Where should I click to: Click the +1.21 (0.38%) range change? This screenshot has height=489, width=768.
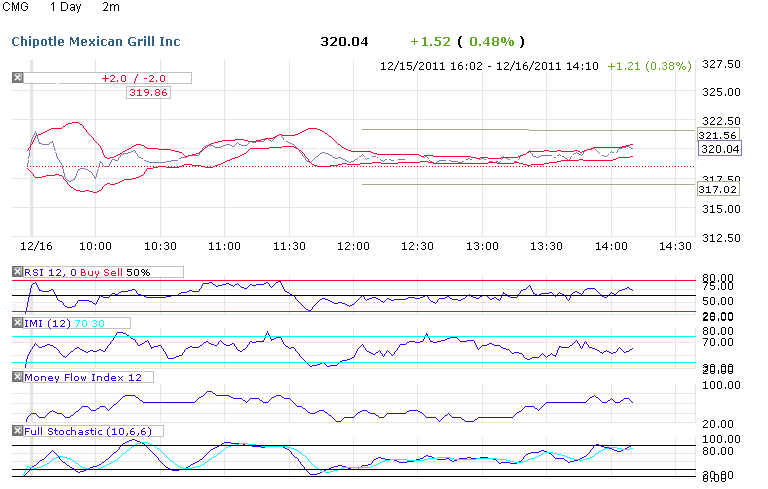pos(649,66)
